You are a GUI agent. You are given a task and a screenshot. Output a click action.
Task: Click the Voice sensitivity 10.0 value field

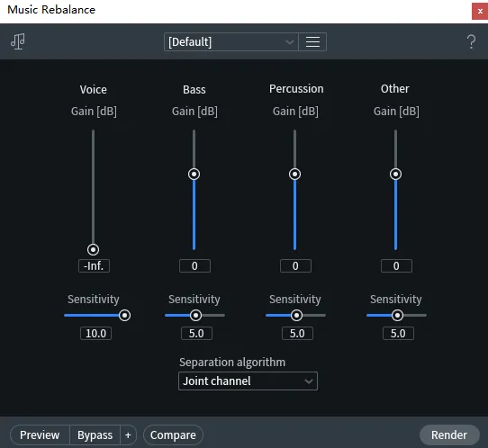95,333
